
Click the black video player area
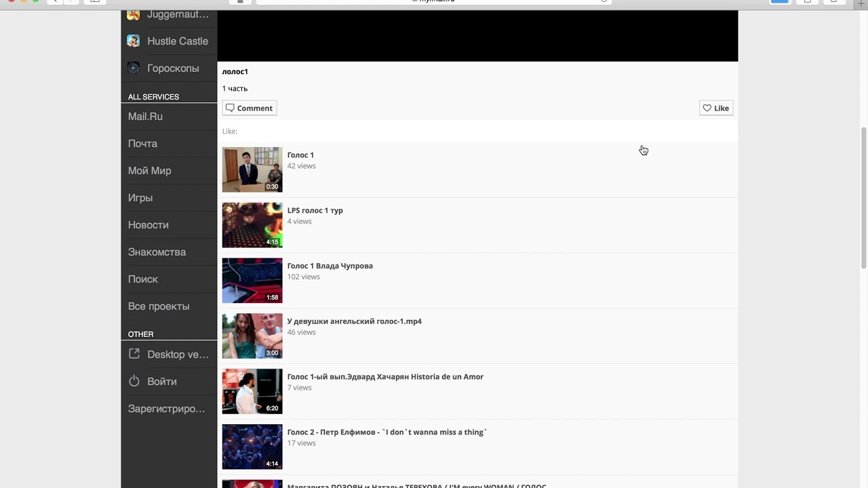(477, 36)
